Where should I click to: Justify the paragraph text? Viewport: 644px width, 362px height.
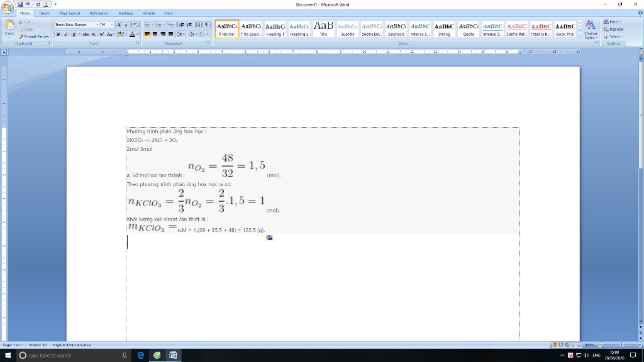(171, 34)
